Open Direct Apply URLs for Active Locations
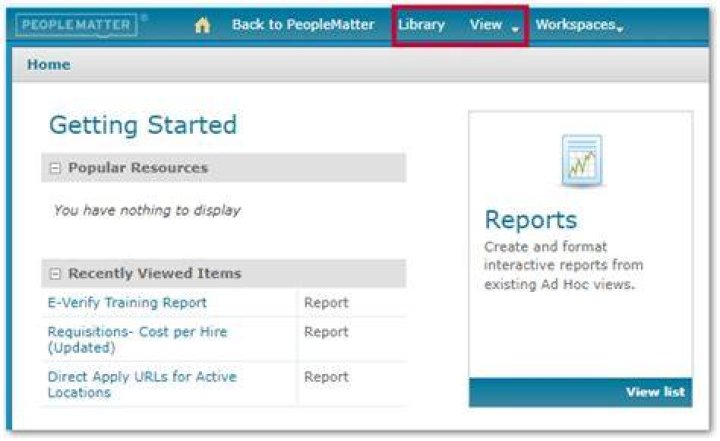720x441 pixels. pyautogui.click(x=142, y=384)
